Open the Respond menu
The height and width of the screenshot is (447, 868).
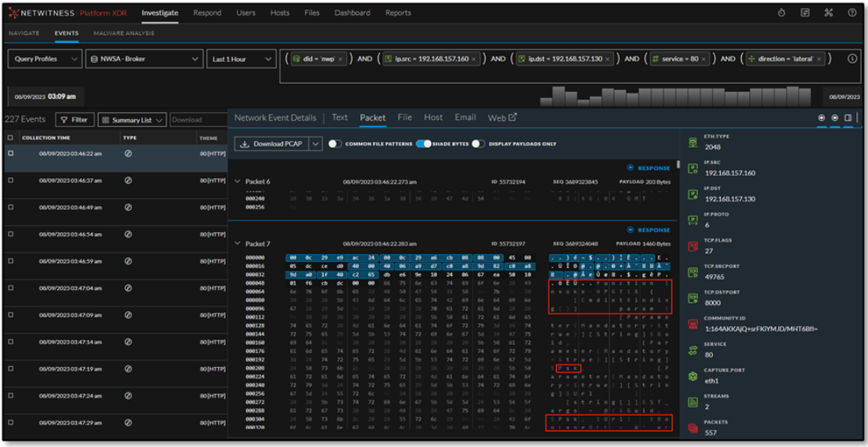207,13
